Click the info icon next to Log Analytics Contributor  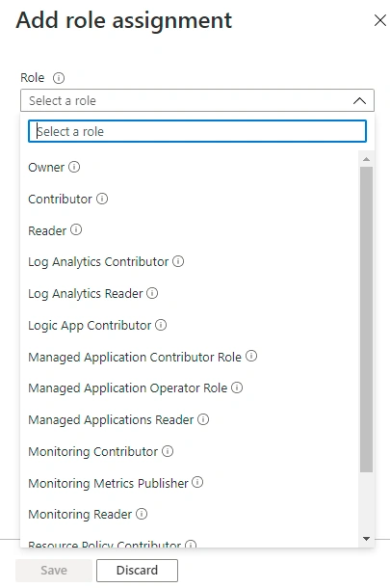pyautogui.click(x=178, y=261)
